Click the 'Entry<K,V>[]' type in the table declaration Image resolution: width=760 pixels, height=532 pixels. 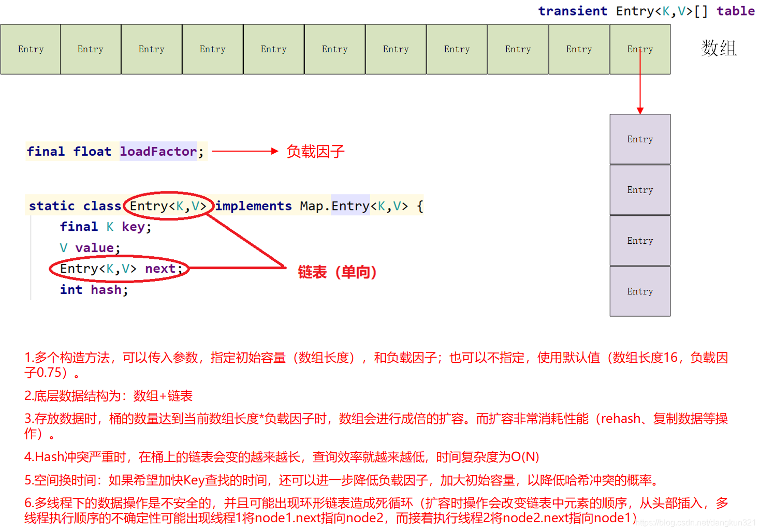click(662, 11)
